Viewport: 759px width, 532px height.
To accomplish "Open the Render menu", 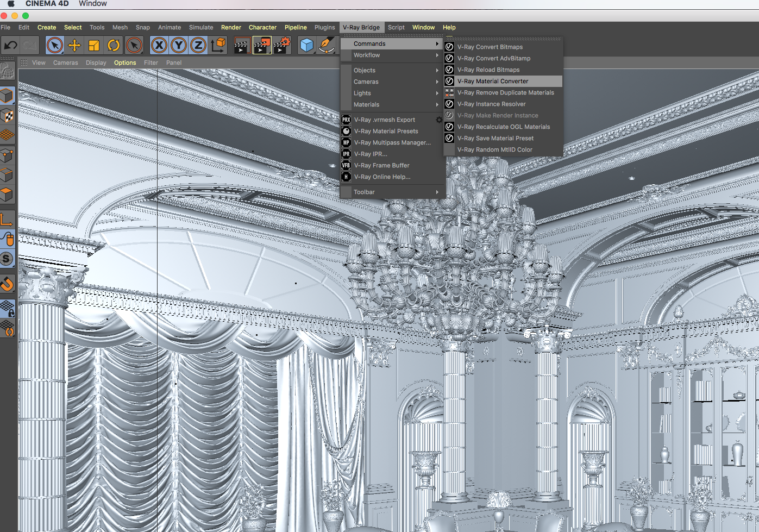I will tap(231, 27).
